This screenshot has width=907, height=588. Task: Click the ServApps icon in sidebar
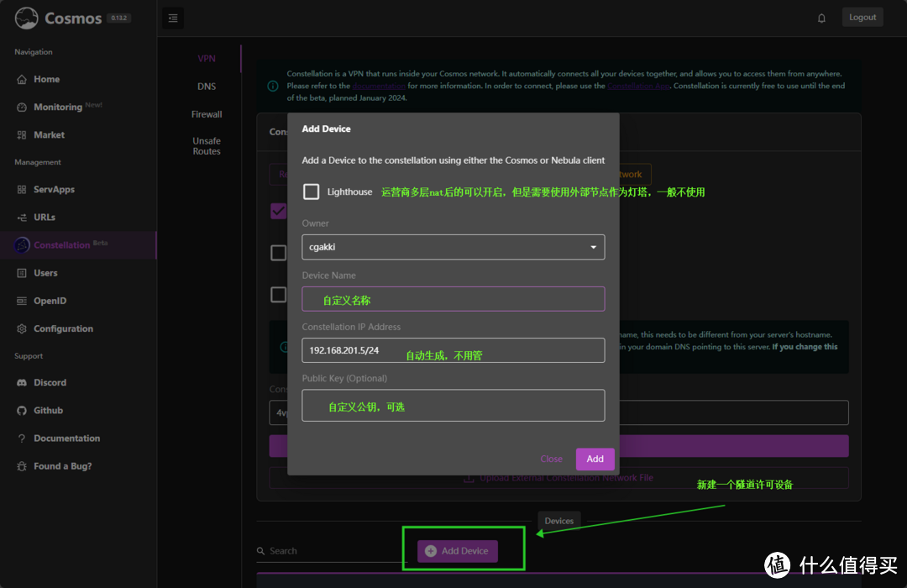(x=22, y=189)
